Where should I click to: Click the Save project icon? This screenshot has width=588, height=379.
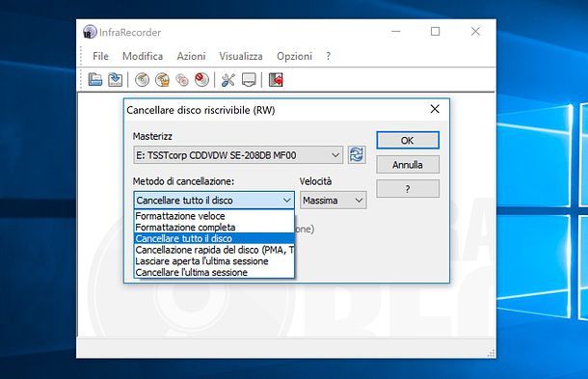tap(115, 79)
